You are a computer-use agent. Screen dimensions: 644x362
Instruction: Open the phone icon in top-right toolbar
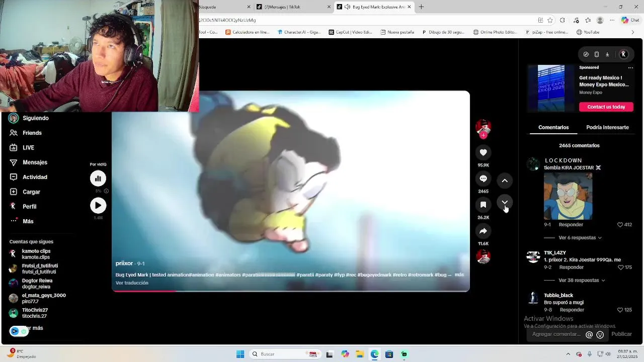pos(597,54)
